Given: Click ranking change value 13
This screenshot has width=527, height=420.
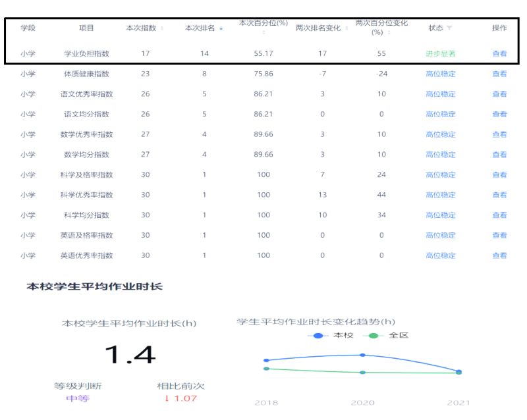Looking at the screenshot, I should pyautogui.click(x=322, y=195).
